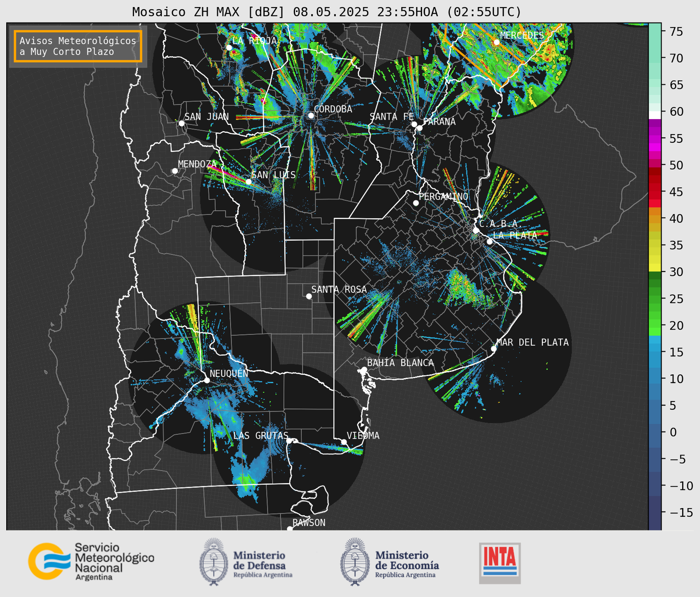700x597 pixels.
Task: Click the Mercedes city marker dot
Action: [497, 42]
